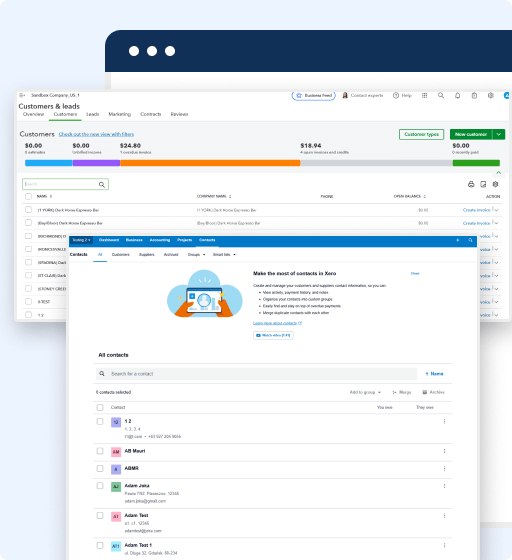Open customer table settings gear
This screenshot has width=512, height=560.
coord(495,184)
